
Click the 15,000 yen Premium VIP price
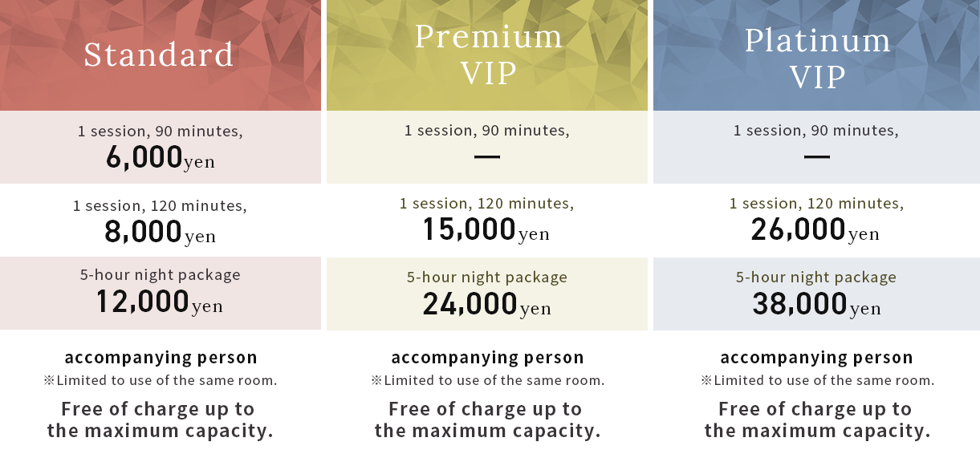[486, 230]
